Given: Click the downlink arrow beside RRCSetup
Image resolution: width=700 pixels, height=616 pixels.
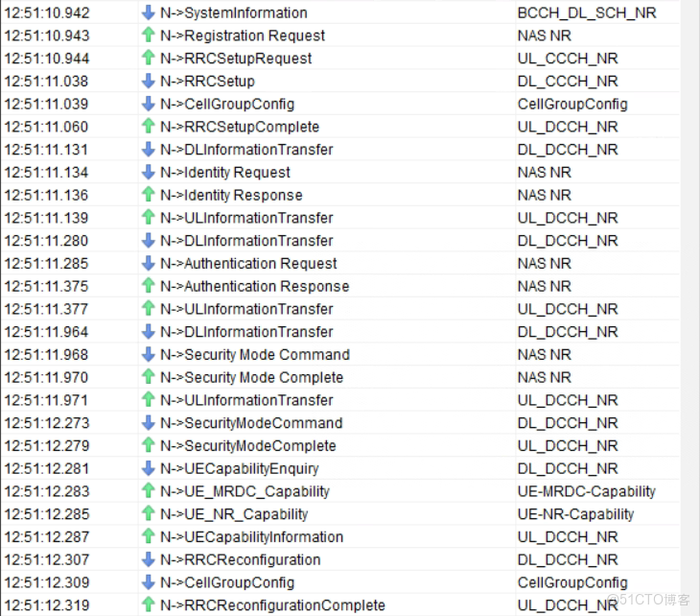Looking at the screenshot, I should pos(149,81).
